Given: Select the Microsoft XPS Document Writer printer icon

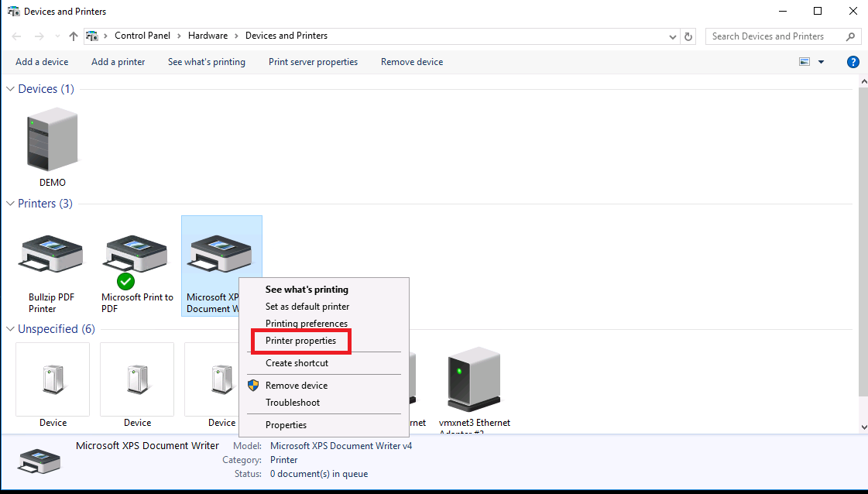Looking at the screenshot, I should 221,254.
